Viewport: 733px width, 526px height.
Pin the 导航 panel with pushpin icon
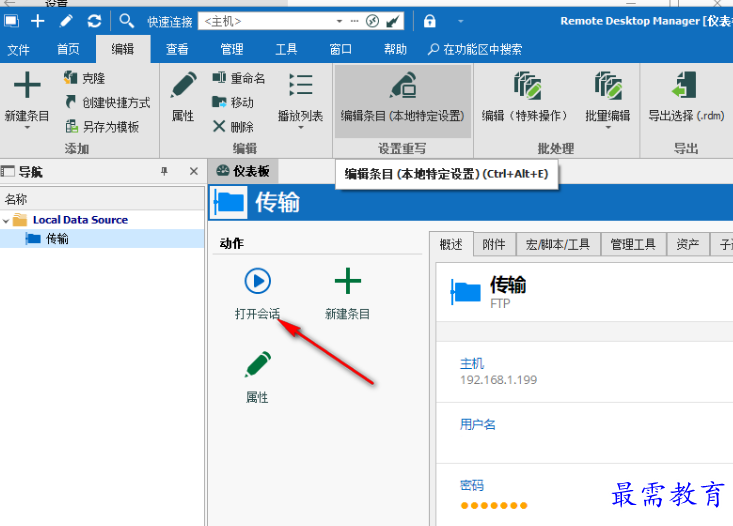[x=164, y=172]
